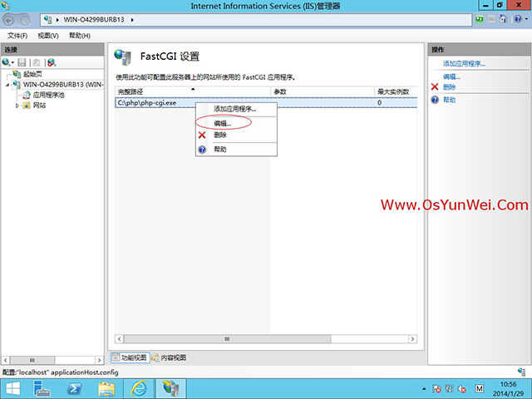
Task: Open Internet Explorer from the taskbar
Action: click(x=140, y=388)
